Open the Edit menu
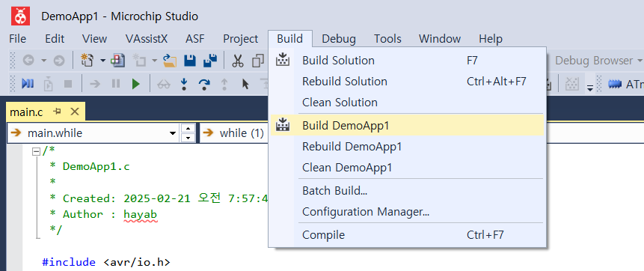The width and height of the screenshot is (644, 271). pyautogui.click(x=55, y=39)
